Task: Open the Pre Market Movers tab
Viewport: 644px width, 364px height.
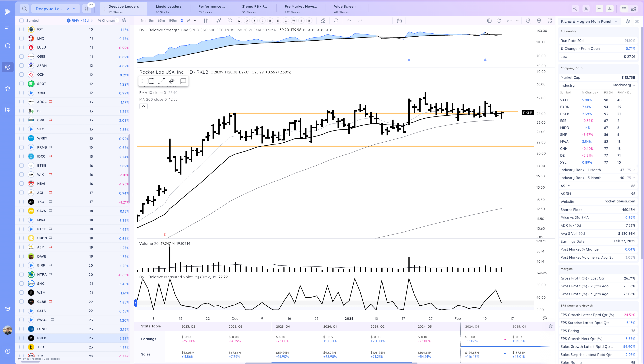Action: 301,9
